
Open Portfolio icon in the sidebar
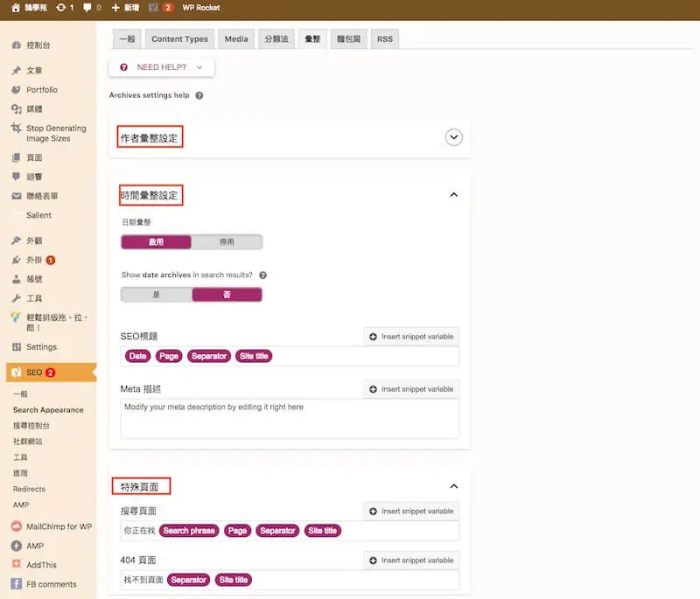pos(17,90)
